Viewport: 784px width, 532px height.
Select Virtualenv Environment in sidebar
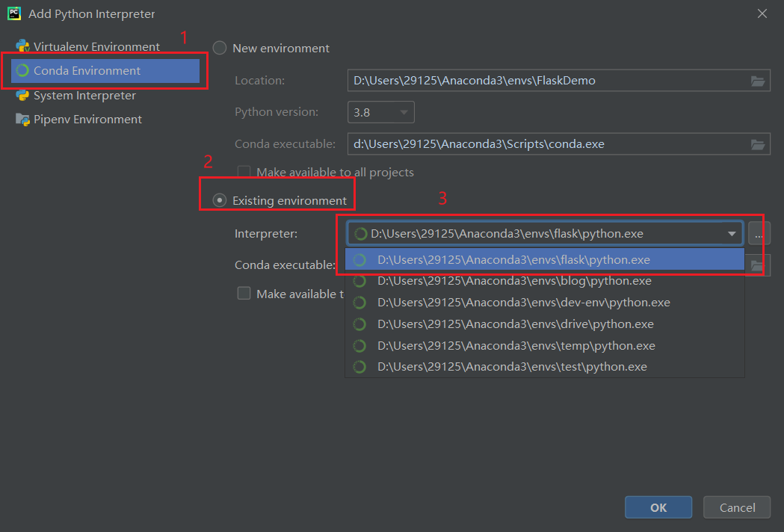tap(96, 46)
